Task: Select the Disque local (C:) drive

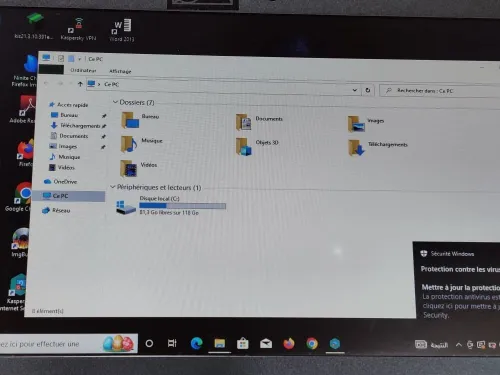Action: tap(170, 206)
